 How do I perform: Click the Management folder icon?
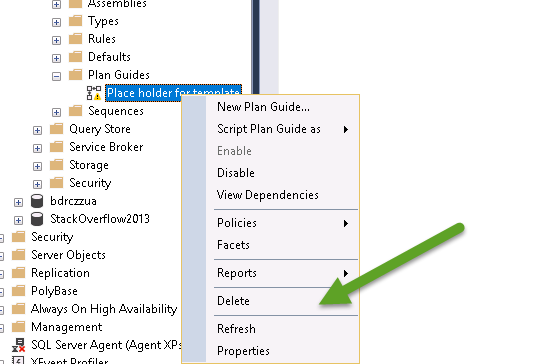tap(19, 327)
